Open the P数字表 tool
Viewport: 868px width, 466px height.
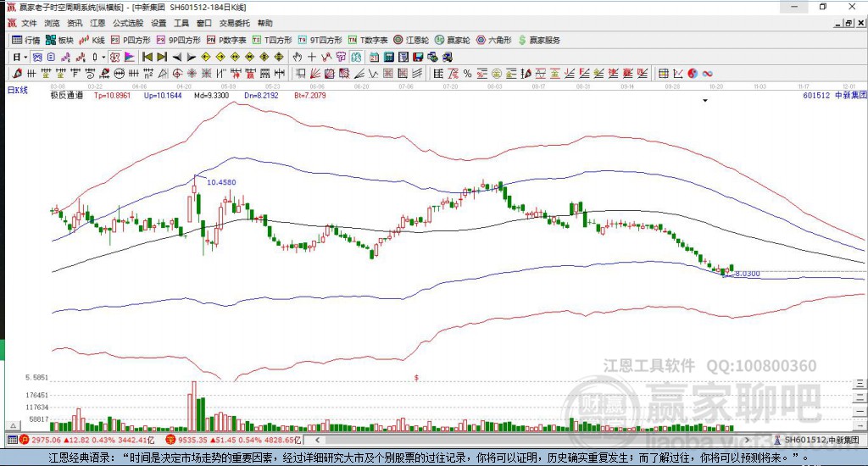pyautogui.click(x=225, y=40)
